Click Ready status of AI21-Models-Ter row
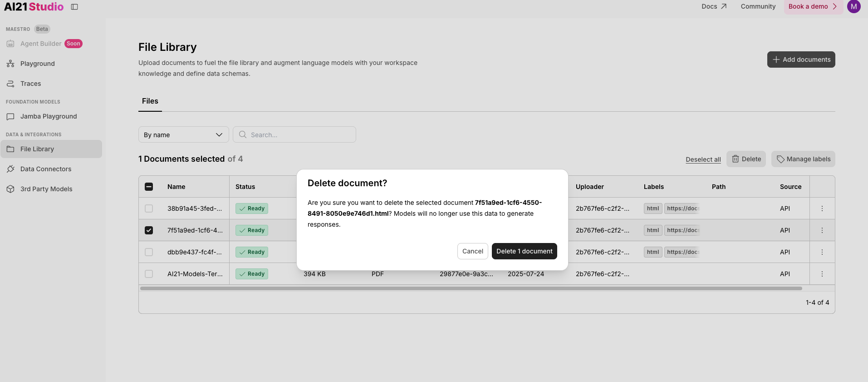Screen dimensions: 868x382 [x=252, y=274]
